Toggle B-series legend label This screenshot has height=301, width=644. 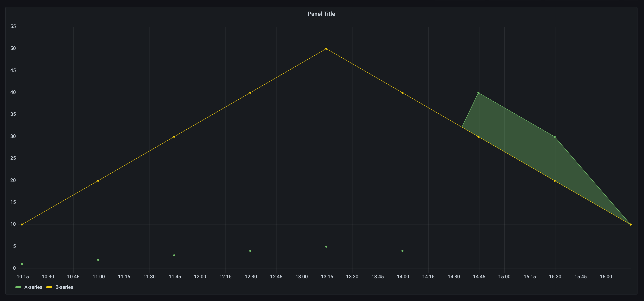click(x=64, y=287)
